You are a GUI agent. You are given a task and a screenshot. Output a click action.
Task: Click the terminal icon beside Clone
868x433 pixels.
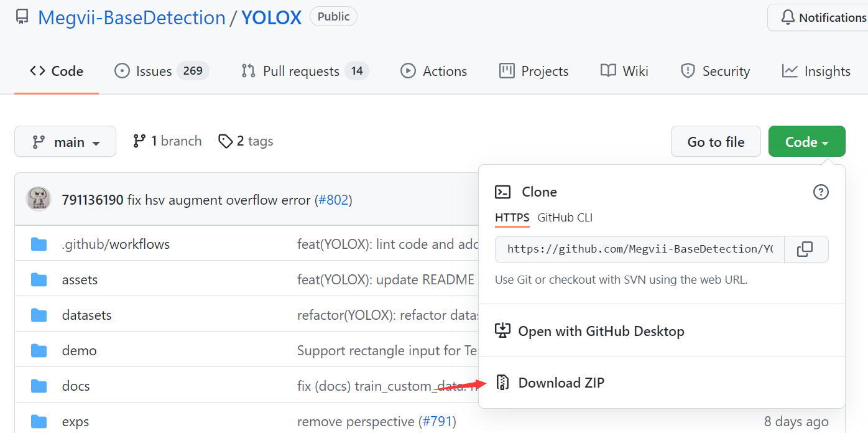[x=502, y=192]
